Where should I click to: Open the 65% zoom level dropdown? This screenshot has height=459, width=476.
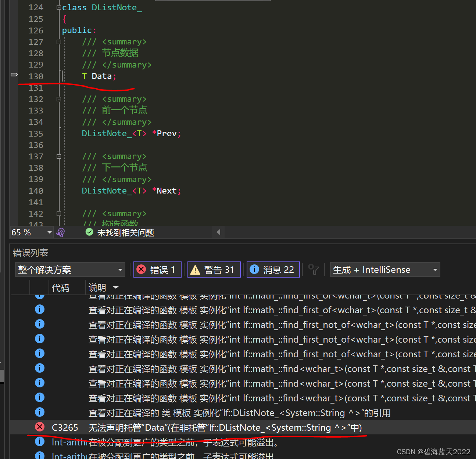tap(49, 232)
